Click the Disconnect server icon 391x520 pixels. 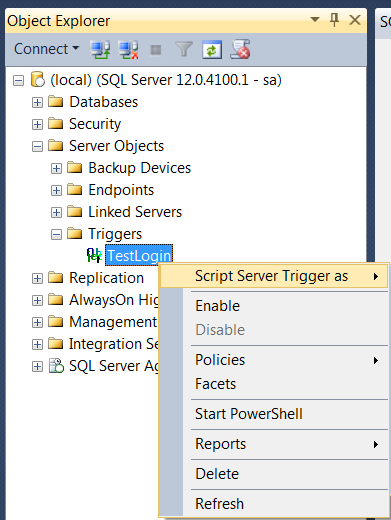coord(128,50)
